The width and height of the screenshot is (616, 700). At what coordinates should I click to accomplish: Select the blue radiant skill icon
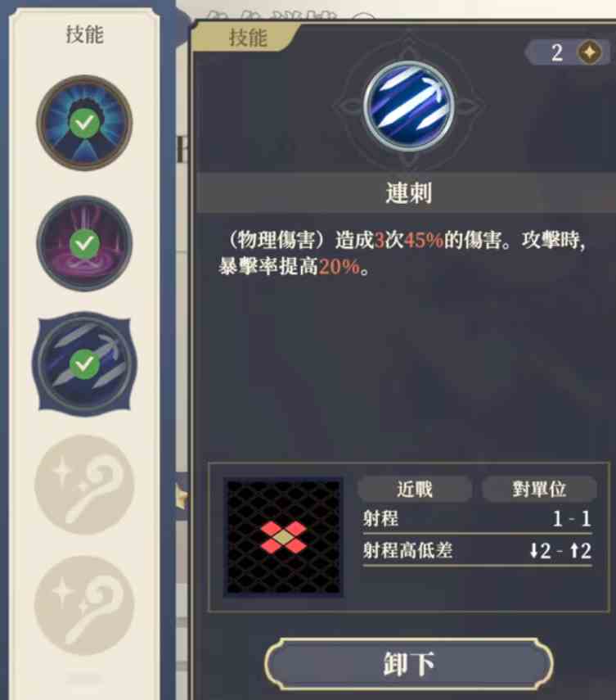84,123
